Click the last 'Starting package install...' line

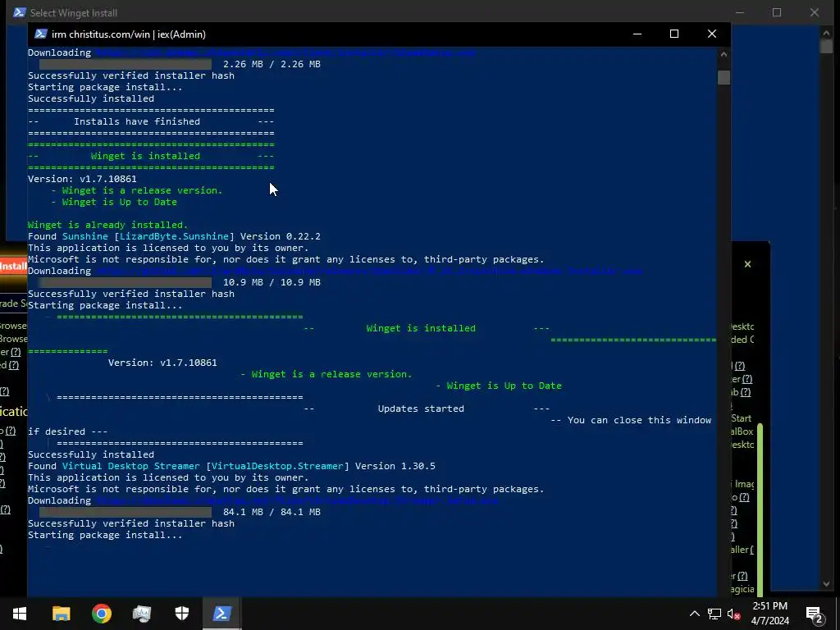[x=105, y=535]
